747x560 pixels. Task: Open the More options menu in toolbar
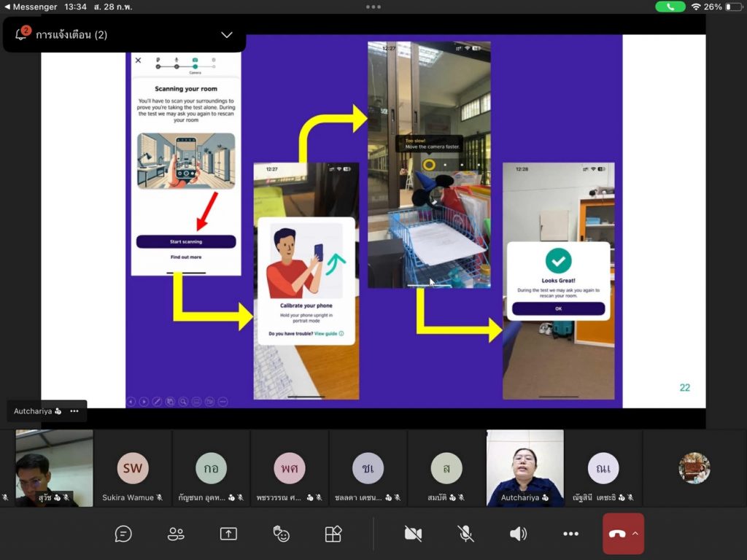570,534
